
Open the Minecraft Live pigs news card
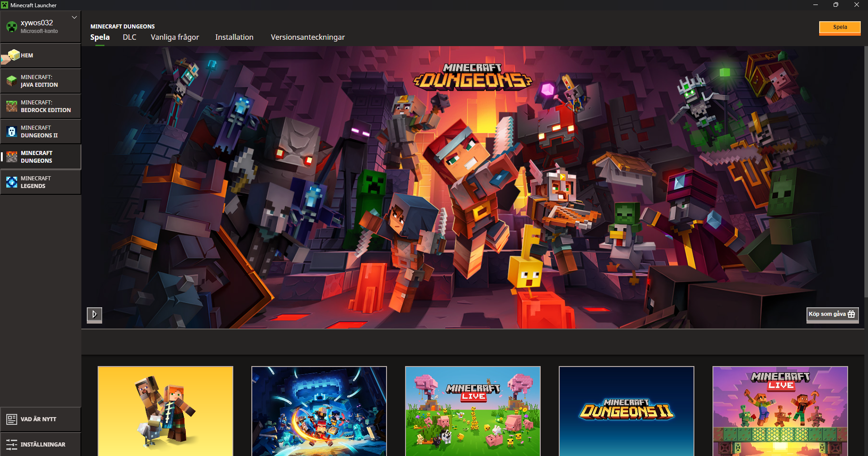[473, 411]
